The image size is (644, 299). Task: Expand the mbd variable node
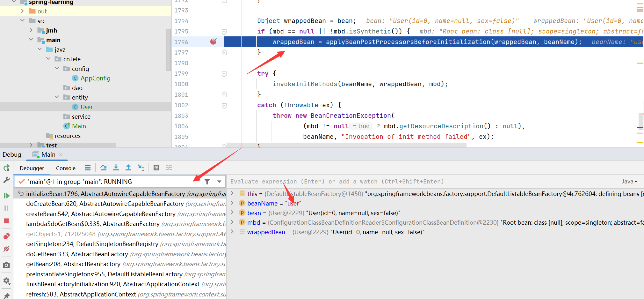pos(232,222)
